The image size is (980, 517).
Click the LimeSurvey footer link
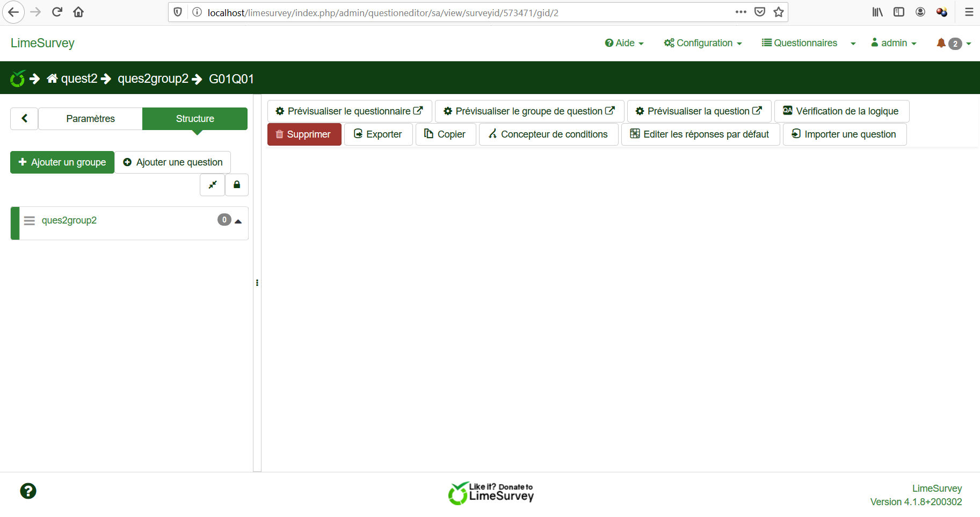[x=937, y=489]
